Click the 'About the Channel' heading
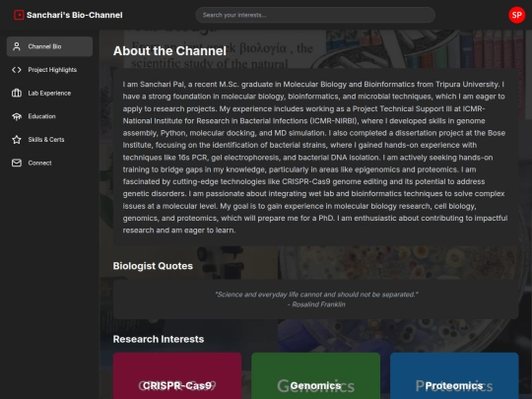Viewport: 532px width, 399px height. pyautogui.click(x=169, y=51)
